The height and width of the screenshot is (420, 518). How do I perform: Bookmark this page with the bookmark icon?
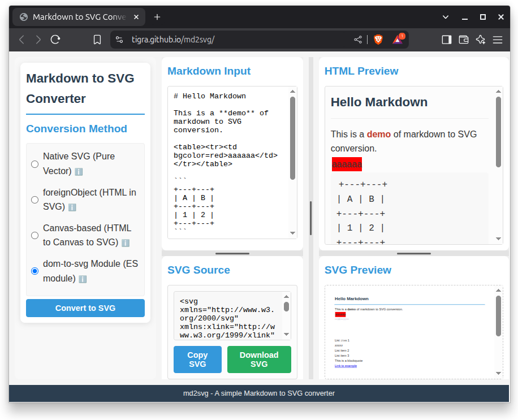pyautogui.click(x=97, y=40)
